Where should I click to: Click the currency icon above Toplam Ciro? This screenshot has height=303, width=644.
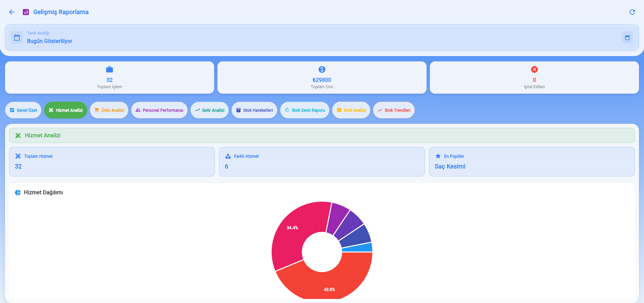click(322, 69)
